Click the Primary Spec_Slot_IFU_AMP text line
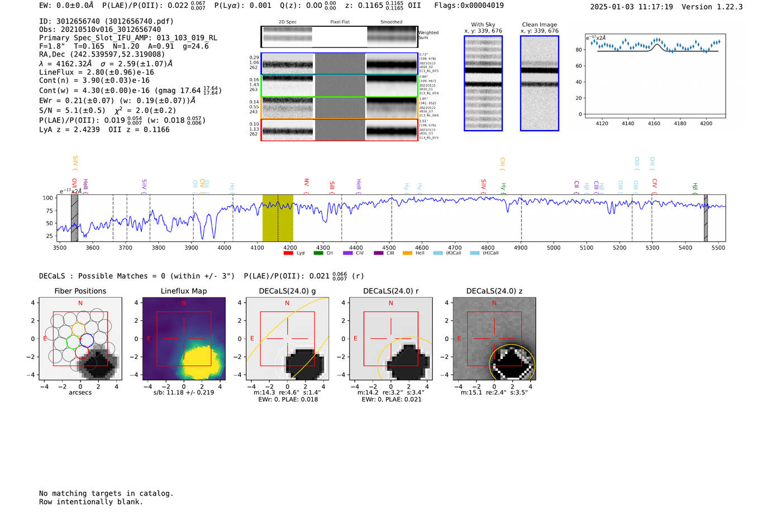This screenshot has width=782, height=532. click(128, 38)
